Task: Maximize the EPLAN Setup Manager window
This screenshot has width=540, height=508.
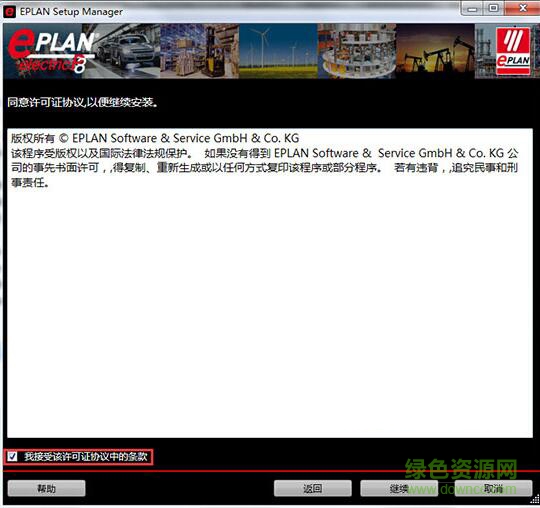Action: coord(494,8)
